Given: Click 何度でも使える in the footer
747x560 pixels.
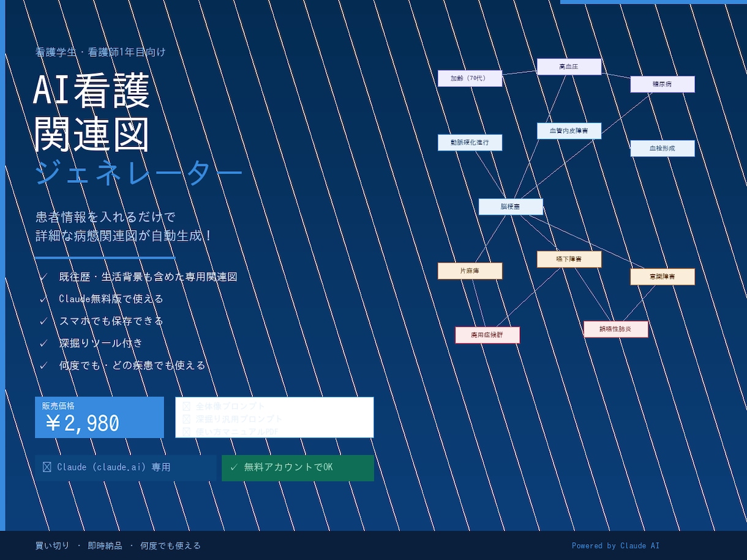Looking at the screenshot, I should [x=170, y=546].
